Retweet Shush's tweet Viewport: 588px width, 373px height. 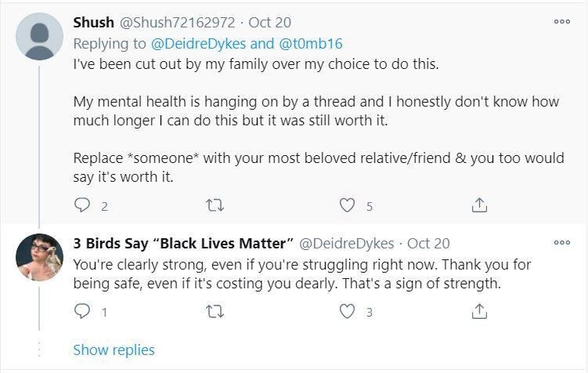(214, 205)
